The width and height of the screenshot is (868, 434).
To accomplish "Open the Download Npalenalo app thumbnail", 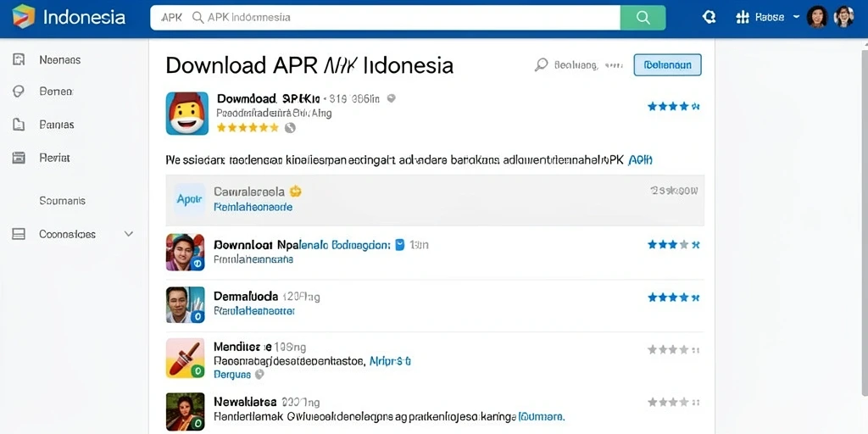I will [186, 252].
